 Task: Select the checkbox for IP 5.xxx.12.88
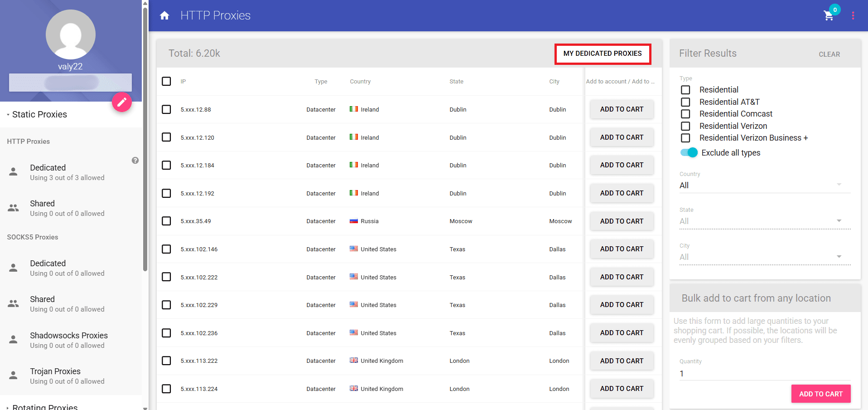(x=166, y=109)
